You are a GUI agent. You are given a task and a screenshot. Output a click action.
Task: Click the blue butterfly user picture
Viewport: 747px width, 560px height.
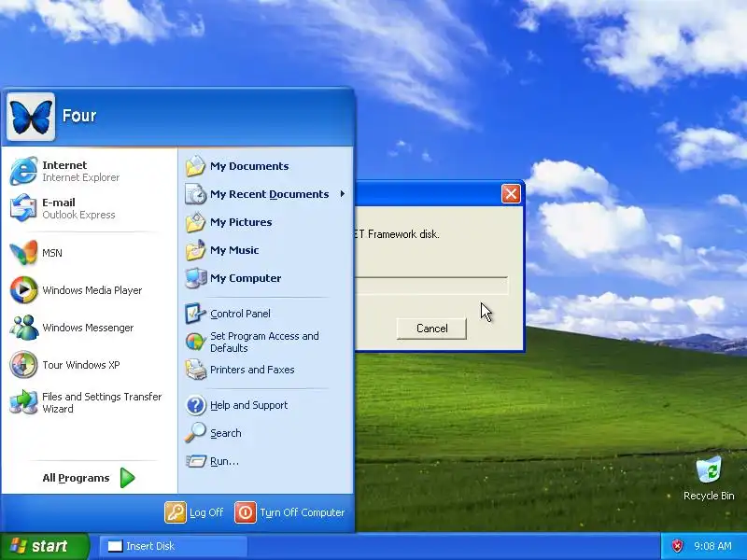coord(31,117)
